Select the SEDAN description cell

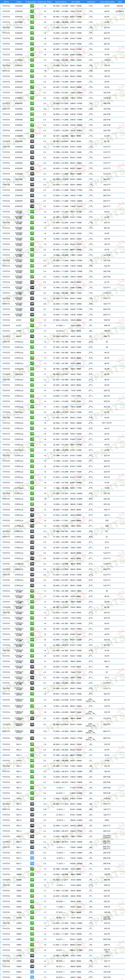(x=120, y=6)
